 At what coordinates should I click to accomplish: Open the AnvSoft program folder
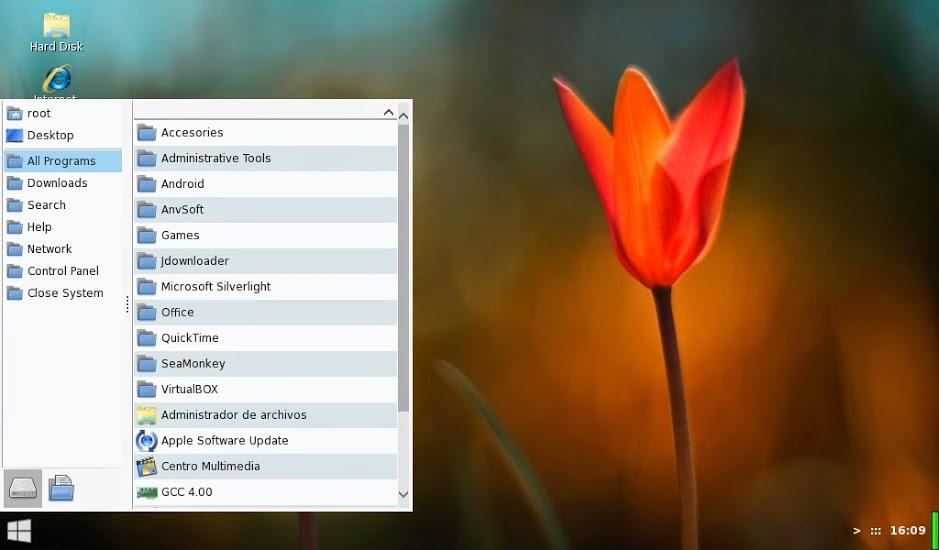265,210
